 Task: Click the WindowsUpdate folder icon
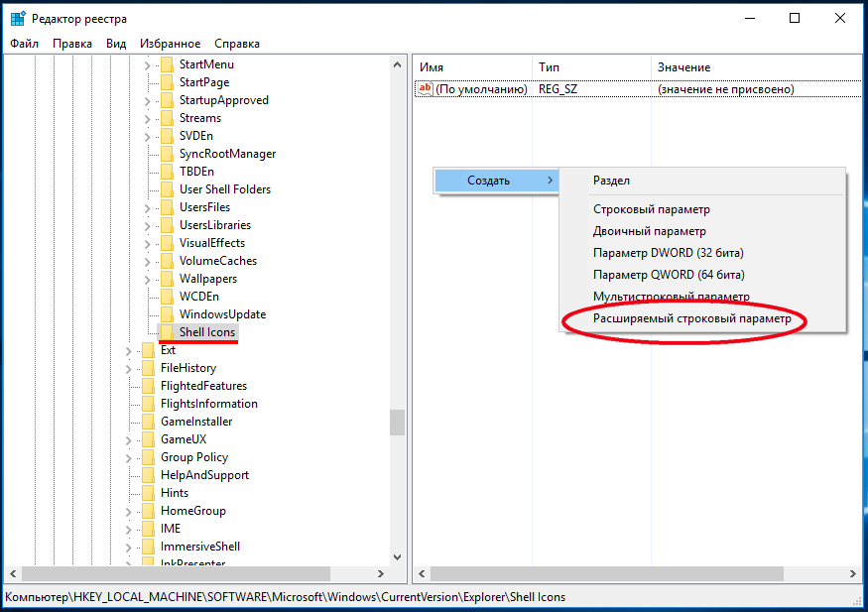(x=168, y=314)
